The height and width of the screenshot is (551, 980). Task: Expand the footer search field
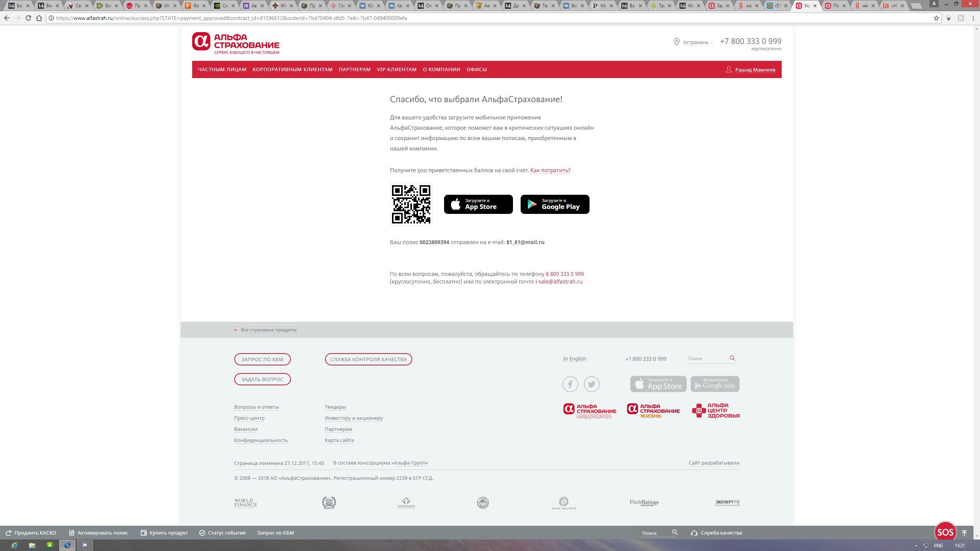coord(732,358)
